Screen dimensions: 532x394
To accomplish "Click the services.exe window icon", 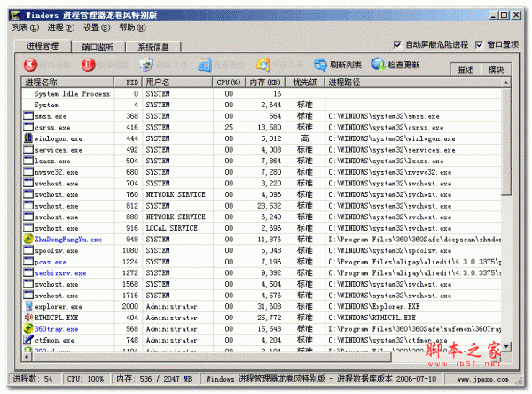I will point(28,149).
